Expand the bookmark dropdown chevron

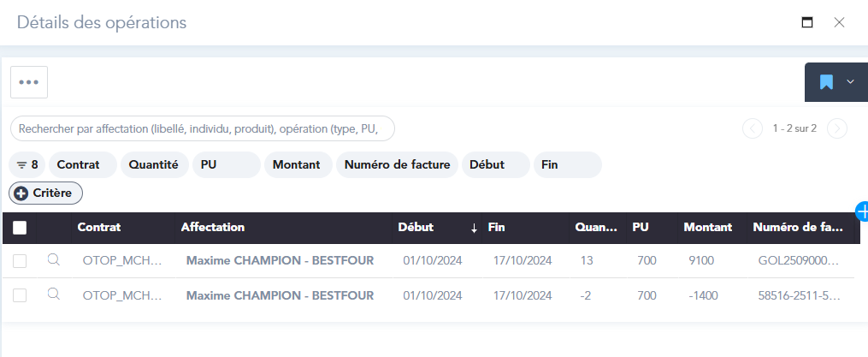(850, 82)
